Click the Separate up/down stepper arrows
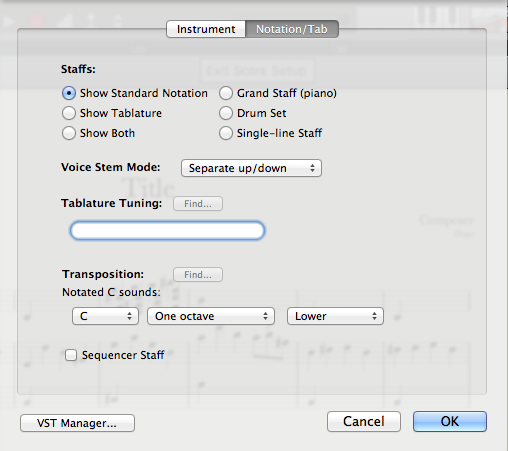 pos(312,168)
